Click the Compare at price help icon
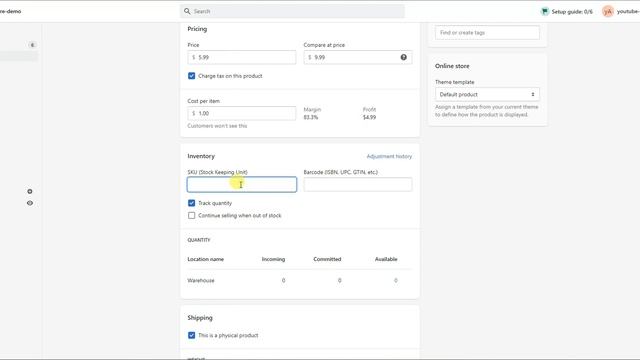Image resolution: width=640 pixels, height=360 pixels. tap(403, 58)
